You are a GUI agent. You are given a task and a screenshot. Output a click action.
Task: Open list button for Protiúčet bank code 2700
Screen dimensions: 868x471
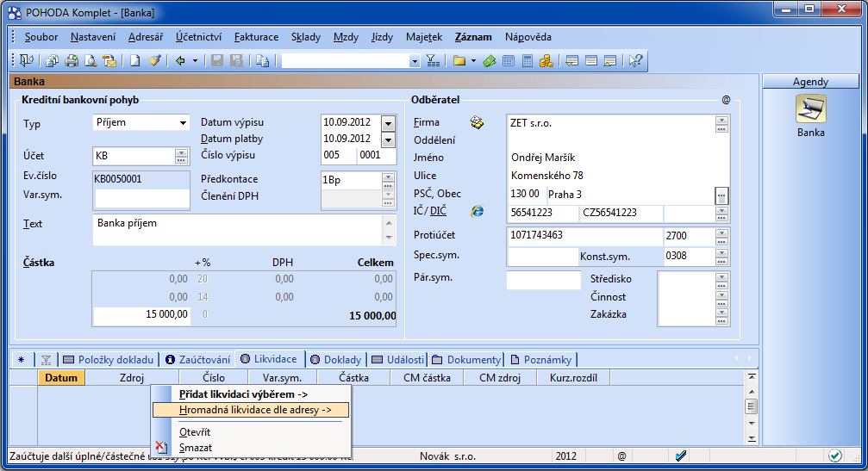coord(721,236)
